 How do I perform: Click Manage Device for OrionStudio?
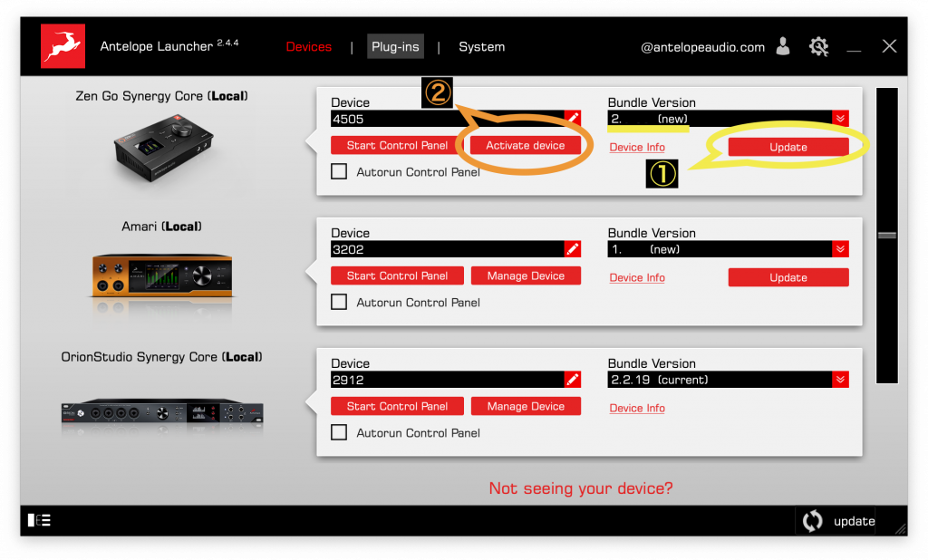(526, 406)
